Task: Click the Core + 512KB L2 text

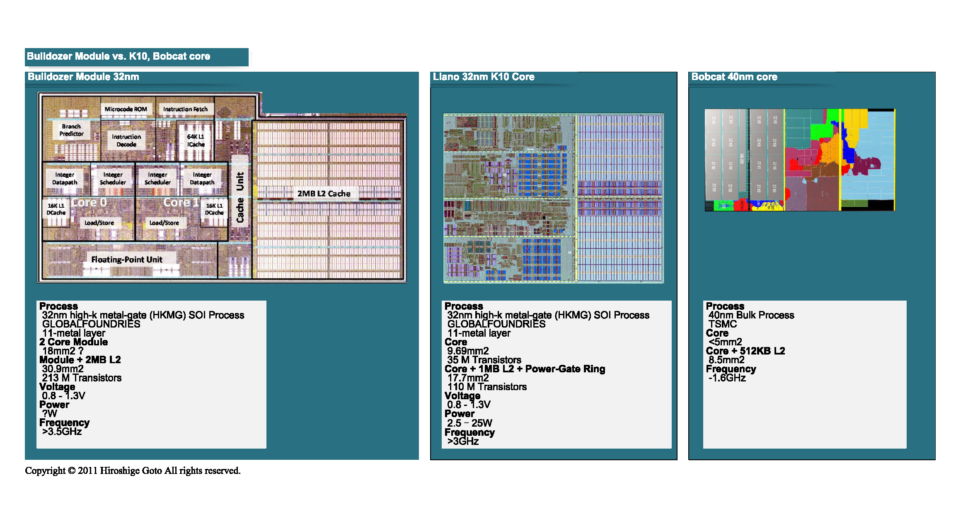Action: pyautogui.click(x=745, y=351)
